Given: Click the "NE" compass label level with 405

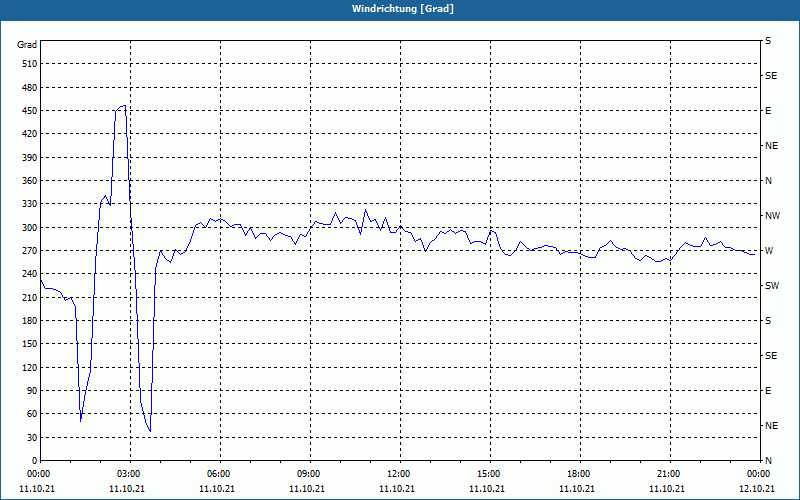Looking at the screenshot, I should (x=771, y=146).
